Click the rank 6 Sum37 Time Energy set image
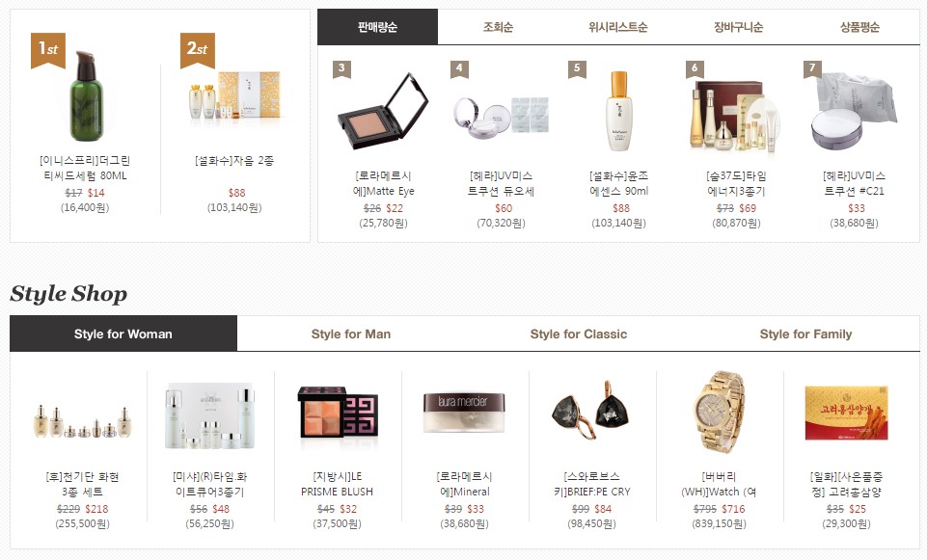Image resolution: width=927 pixels, height=560 pixels. 735,116
